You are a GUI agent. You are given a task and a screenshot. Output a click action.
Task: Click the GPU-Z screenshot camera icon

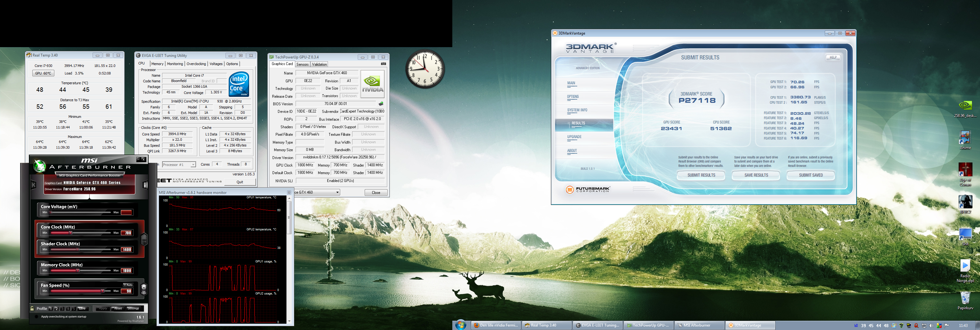pos(384,64)
